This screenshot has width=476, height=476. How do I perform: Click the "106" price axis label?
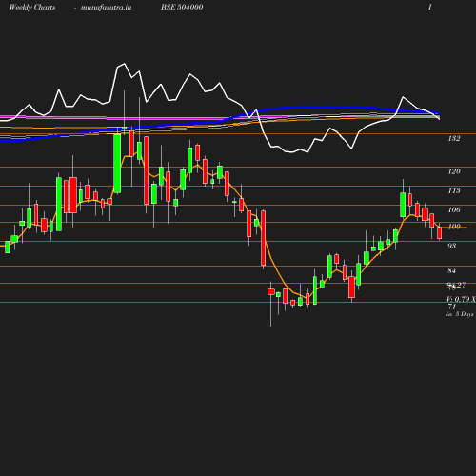coord(454,209)
